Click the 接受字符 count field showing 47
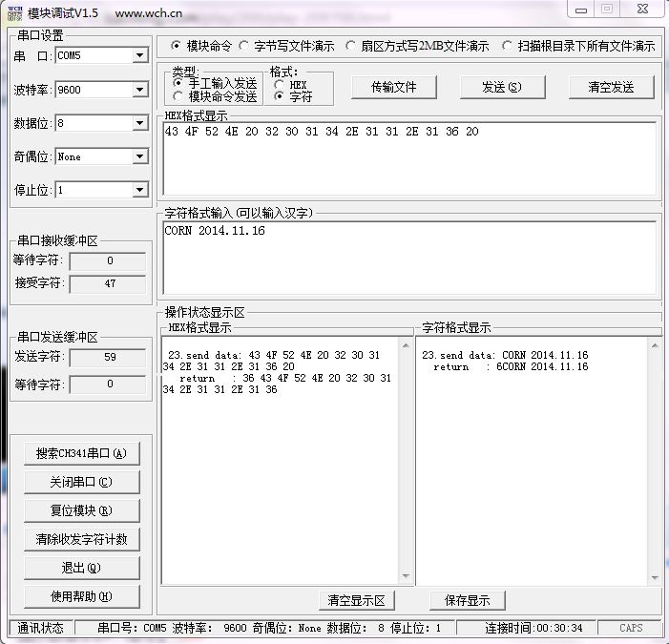The image size is (669, 644). [108, 283]
